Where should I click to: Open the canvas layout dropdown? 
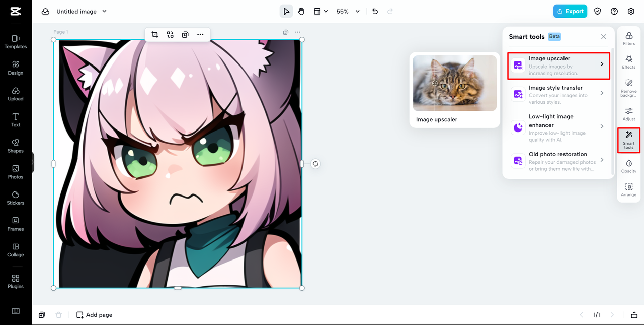point(320,11)
